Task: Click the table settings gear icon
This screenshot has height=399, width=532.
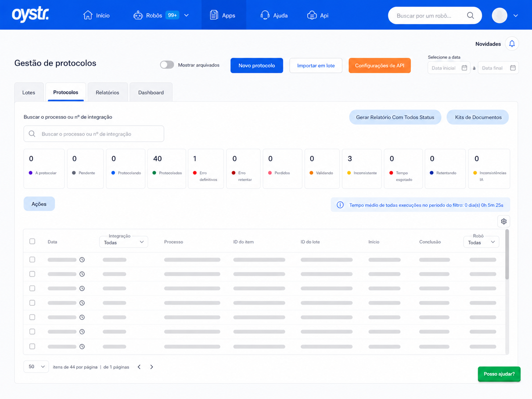Action: (x=504, y=221)
